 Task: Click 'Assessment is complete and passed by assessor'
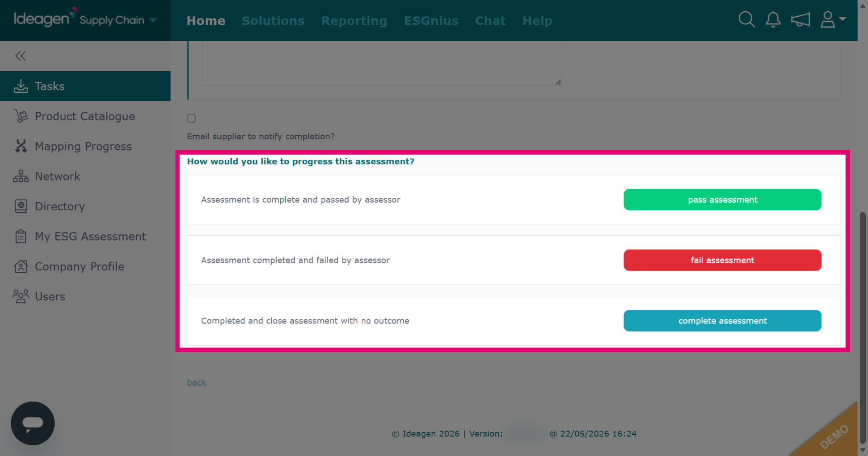tap(301, 199)
